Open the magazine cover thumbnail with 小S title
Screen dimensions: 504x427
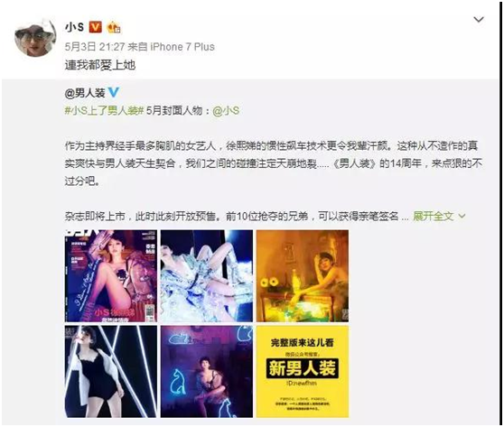pos(111,275)
